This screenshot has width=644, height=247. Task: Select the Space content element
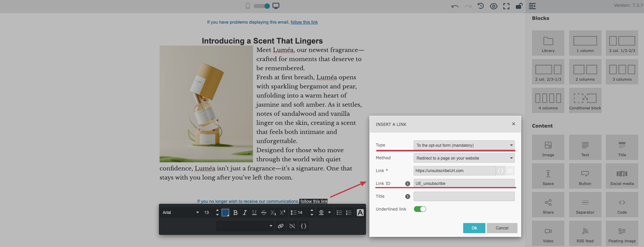(548, 176)
